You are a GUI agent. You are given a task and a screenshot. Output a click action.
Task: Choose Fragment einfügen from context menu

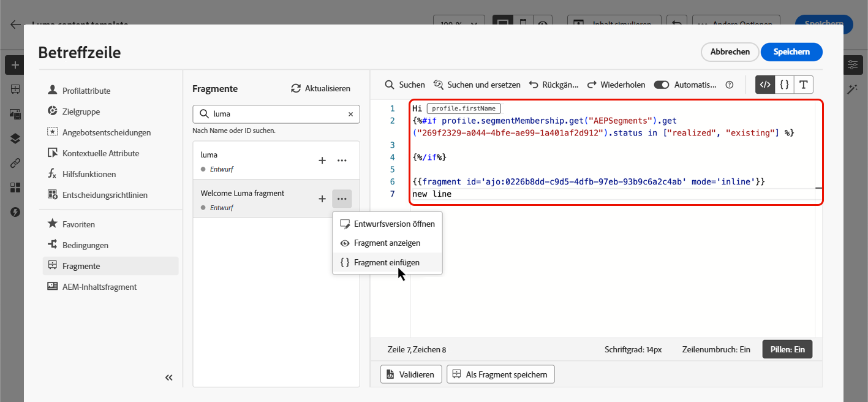[387, 262]
